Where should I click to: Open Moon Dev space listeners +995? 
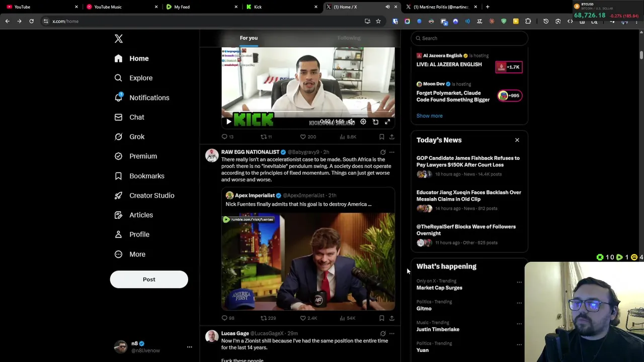[x=510, y=96]
